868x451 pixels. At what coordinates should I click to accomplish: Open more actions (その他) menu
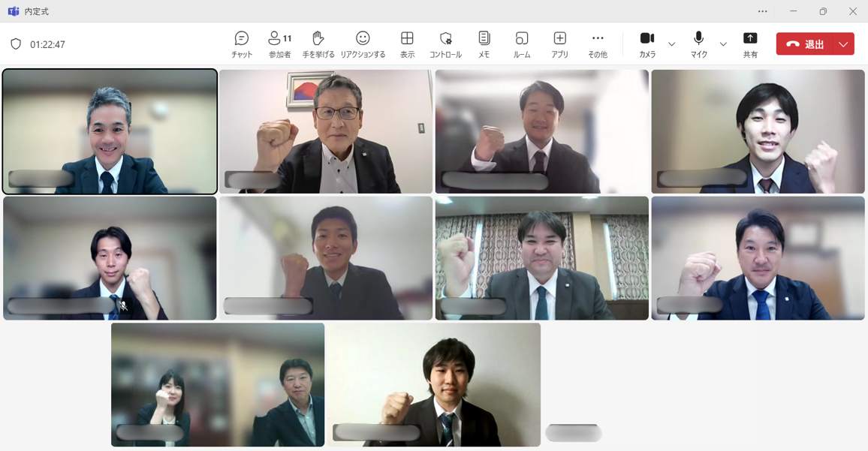[x=598, y=44]
